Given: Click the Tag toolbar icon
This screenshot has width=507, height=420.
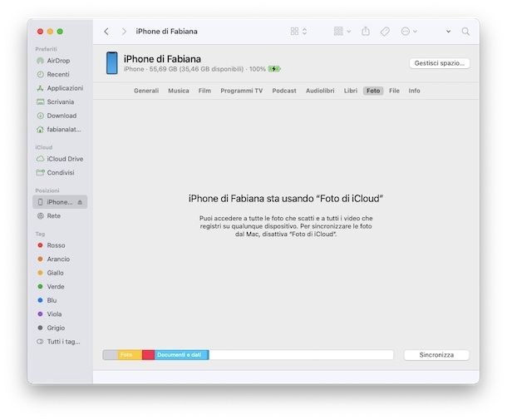Looking at the screenshot, I should click(385, 32).
